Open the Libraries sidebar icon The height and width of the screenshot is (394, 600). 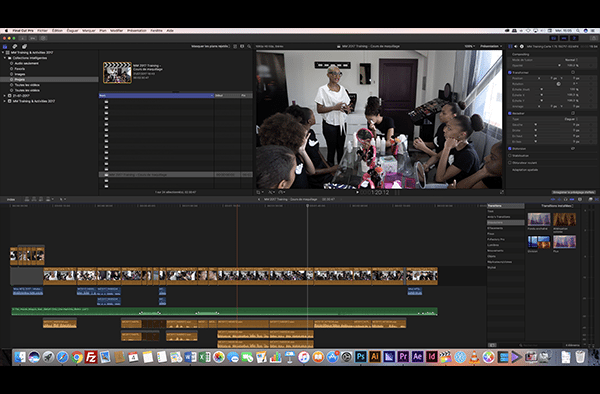pos(5,46)
